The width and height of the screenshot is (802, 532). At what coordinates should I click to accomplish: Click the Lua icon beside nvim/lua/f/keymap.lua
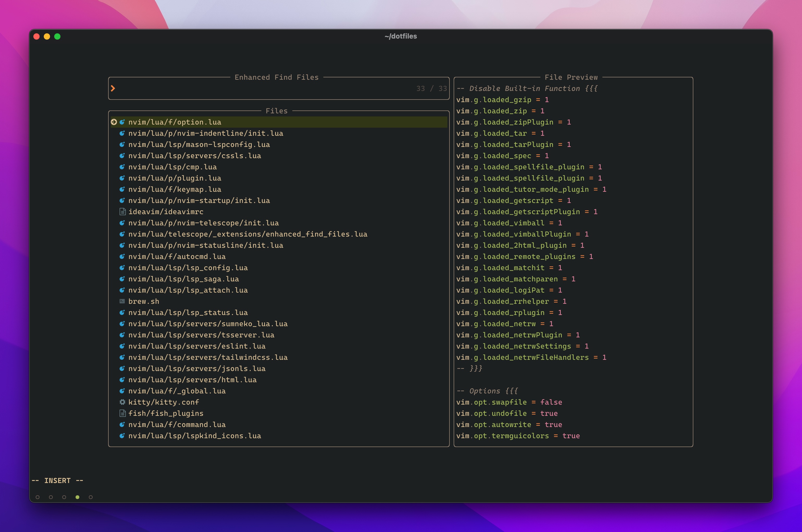[x=122, y=189]
